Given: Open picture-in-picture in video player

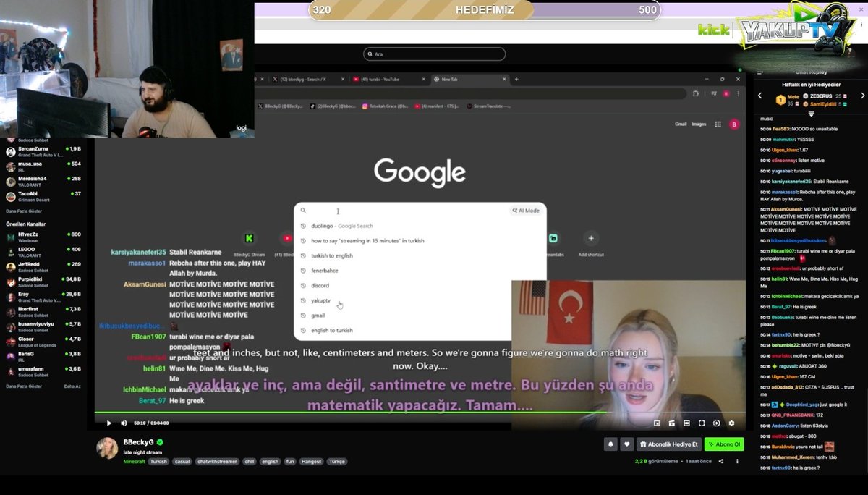Looking at the screenshot, I should point(657,423).
